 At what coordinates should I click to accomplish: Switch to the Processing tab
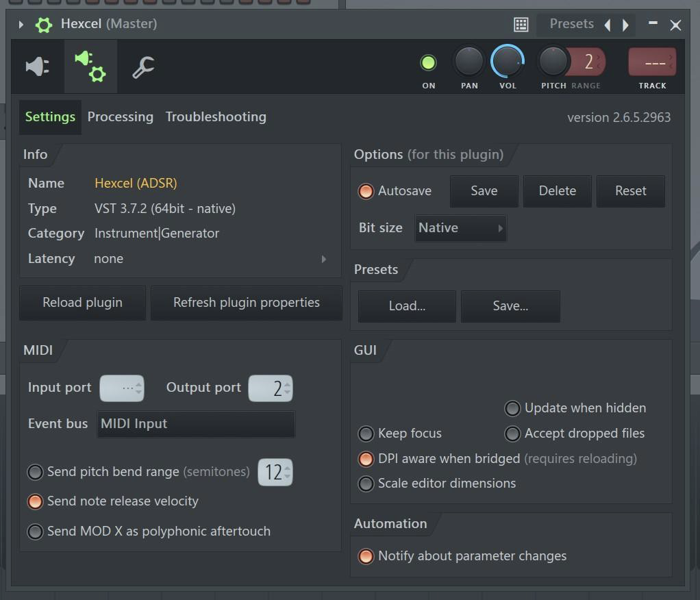(120, 117)
